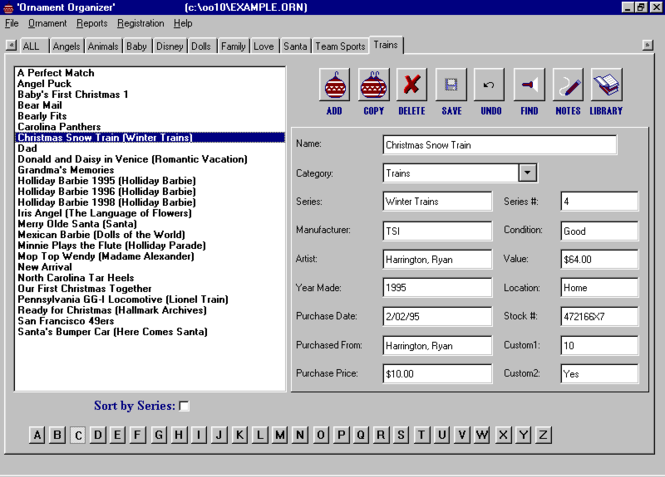The width and height of the screenshot is (665, 477).
Task: Switch to the Disney tab
Action: pyautogui.click(x=169, y=46)
